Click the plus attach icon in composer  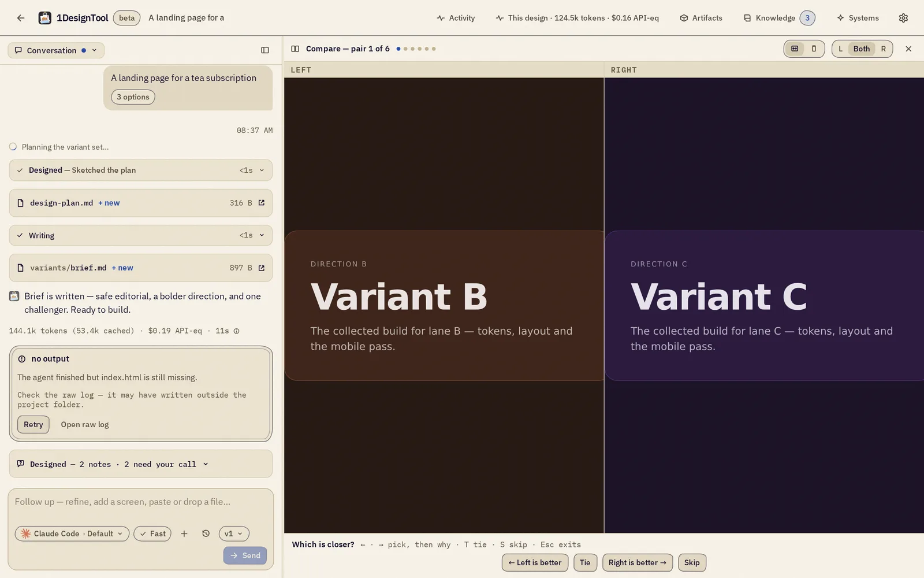[x=184, y=534]
